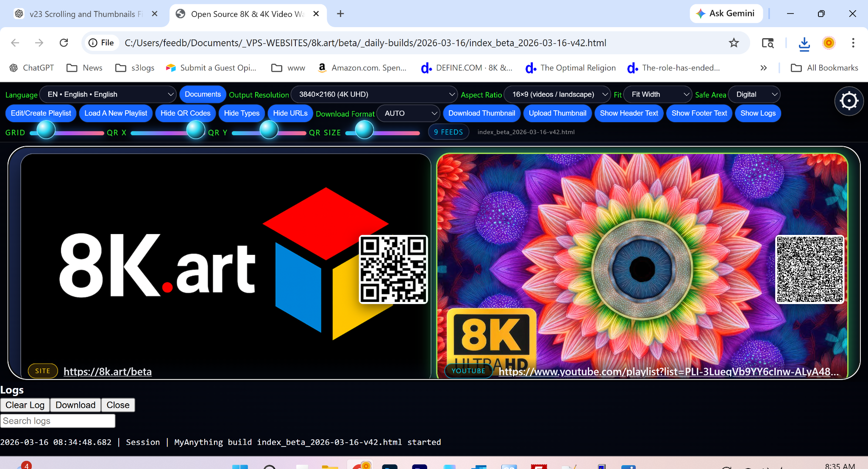Open the Chrome three-dot menu
The width and height of the screenshot is (868, 469).
pos(853,43)
